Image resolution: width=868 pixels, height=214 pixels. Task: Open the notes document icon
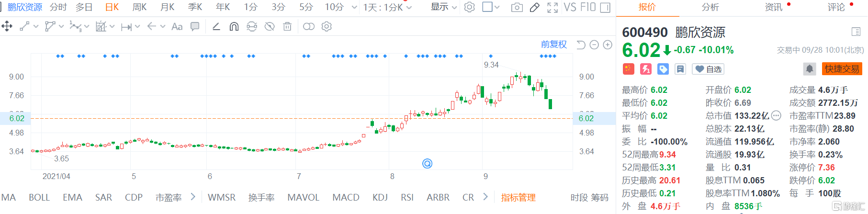680,69
